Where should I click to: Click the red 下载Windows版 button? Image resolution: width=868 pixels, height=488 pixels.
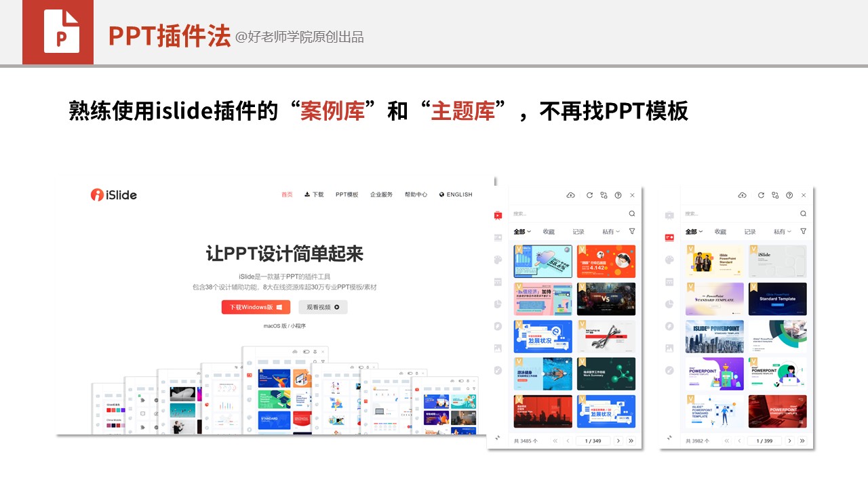(256, 307)
